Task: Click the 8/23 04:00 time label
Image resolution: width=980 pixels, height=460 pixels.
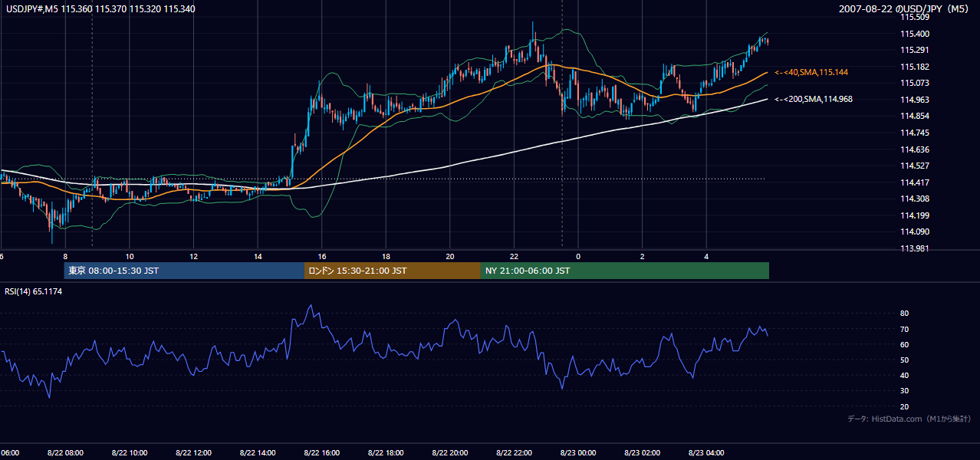Action: coord(705,453)
